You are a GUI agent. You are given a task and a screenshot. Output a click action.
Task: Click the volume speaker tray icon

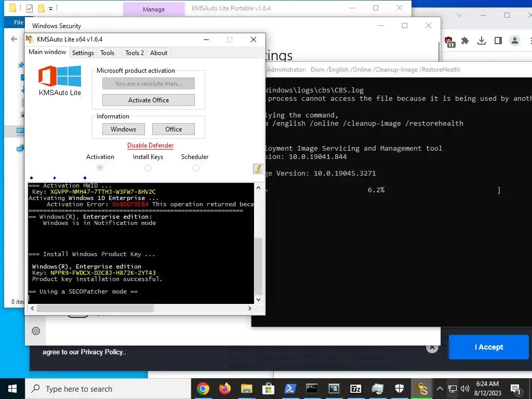pos(465,389)
